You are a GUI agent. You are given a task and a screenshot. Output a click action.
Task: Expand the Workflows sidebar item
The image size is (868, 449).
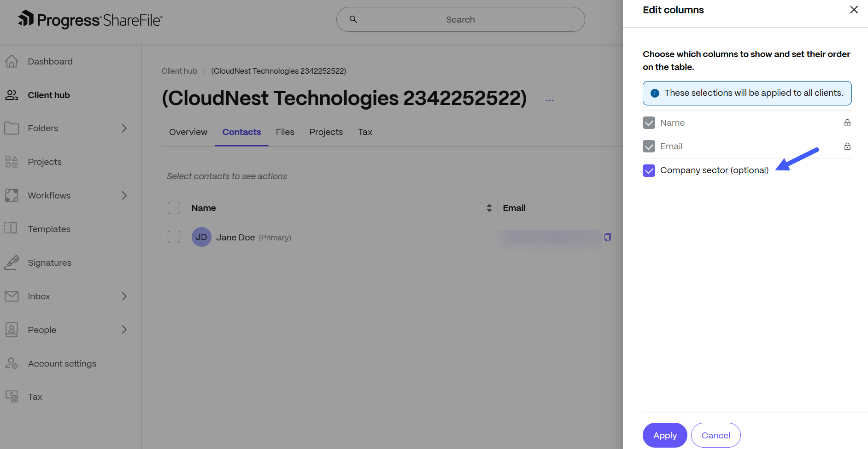123,195
